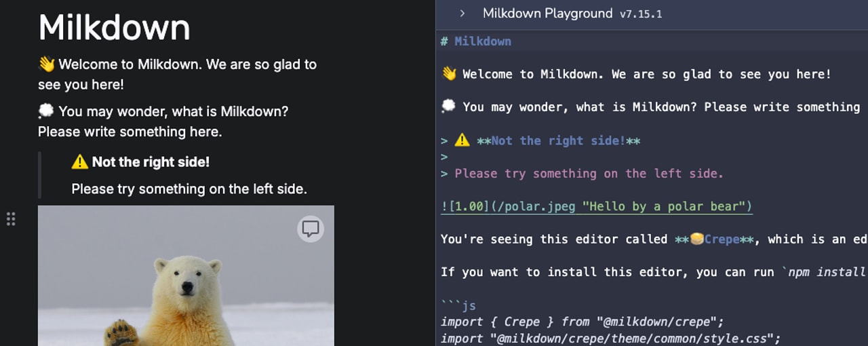Click the bold 'Not the right side!' text
This screenshot has height=346, width=868.
(151, 161)
